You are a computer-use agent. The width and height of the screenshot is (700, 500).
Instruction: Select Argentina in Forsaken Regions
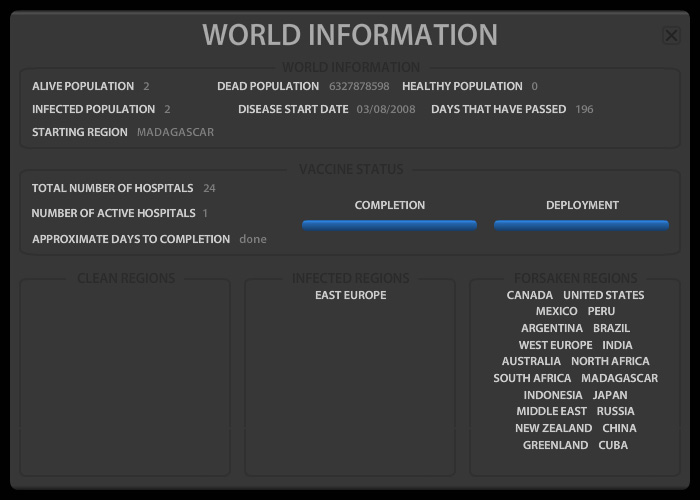click(x=552, y=328)
